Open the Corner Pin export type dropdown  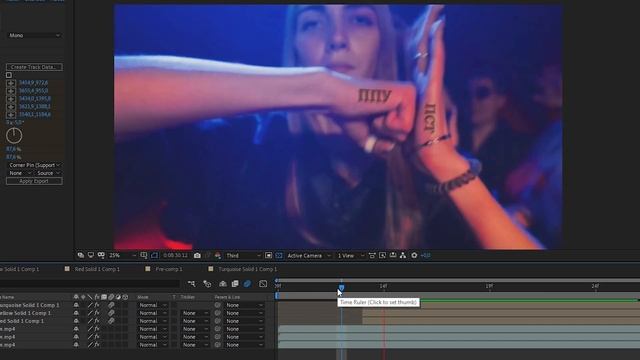click(34, 165)
